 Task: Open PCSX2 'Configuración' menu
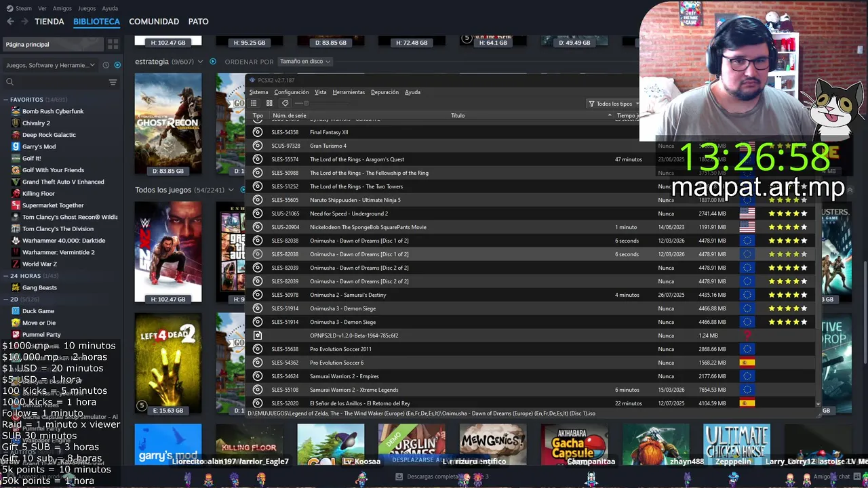coord(292,92)
